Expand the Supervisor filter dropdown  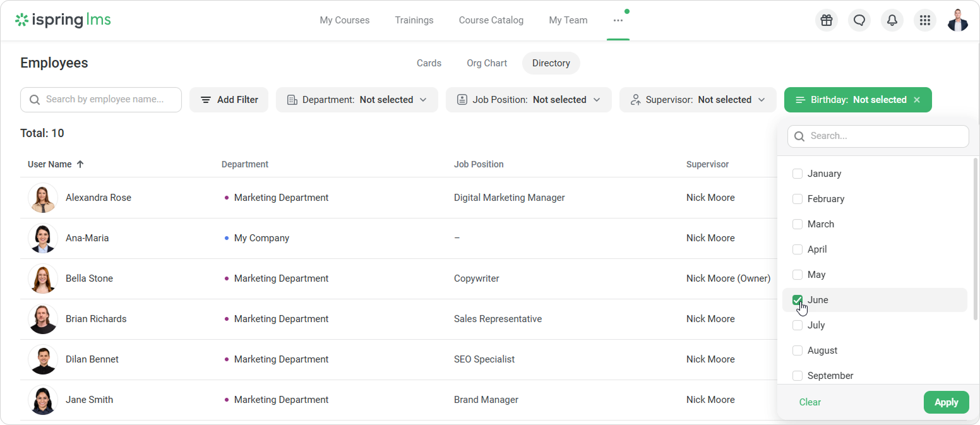(x=698, y=100)
